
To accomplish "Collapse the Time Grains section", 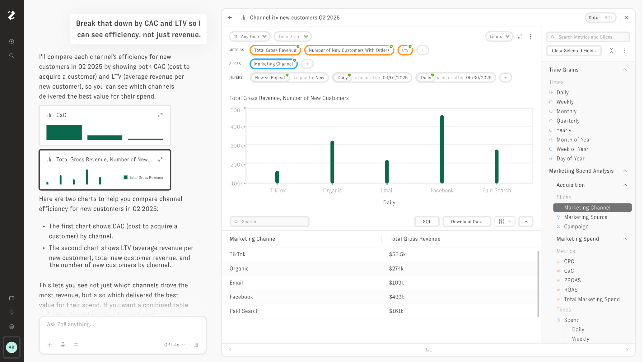I will tap(625, 70).
